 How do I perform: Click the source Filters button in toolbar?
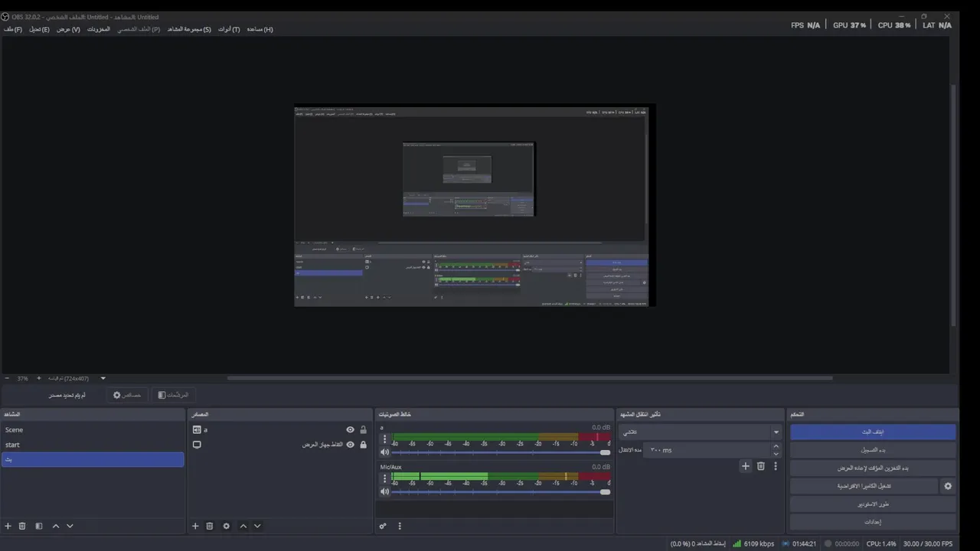pos(173,395)
